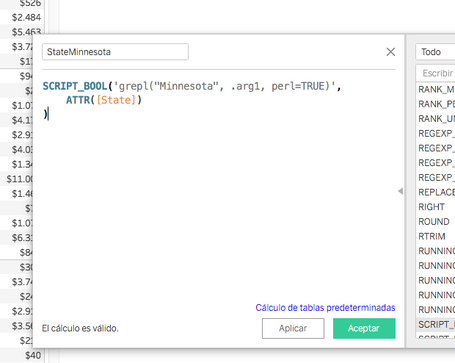Click 'El cálculo es válido.' status text
This screenshot has width=455, height=363.
click(80, 328)
